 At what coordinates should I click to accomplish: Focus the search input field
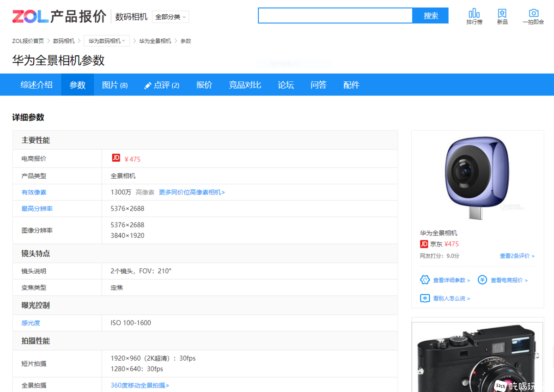[335, 16]
